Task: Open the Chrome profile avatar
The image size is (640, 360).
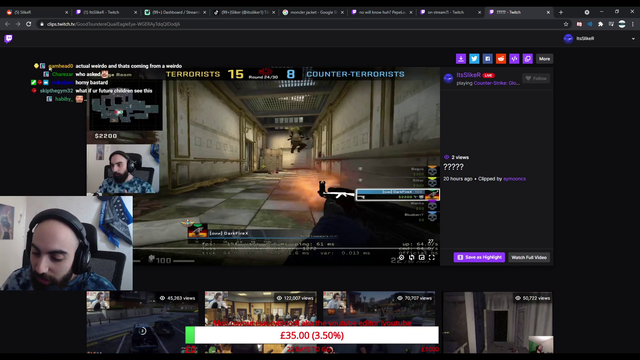Action: (622, 24)
